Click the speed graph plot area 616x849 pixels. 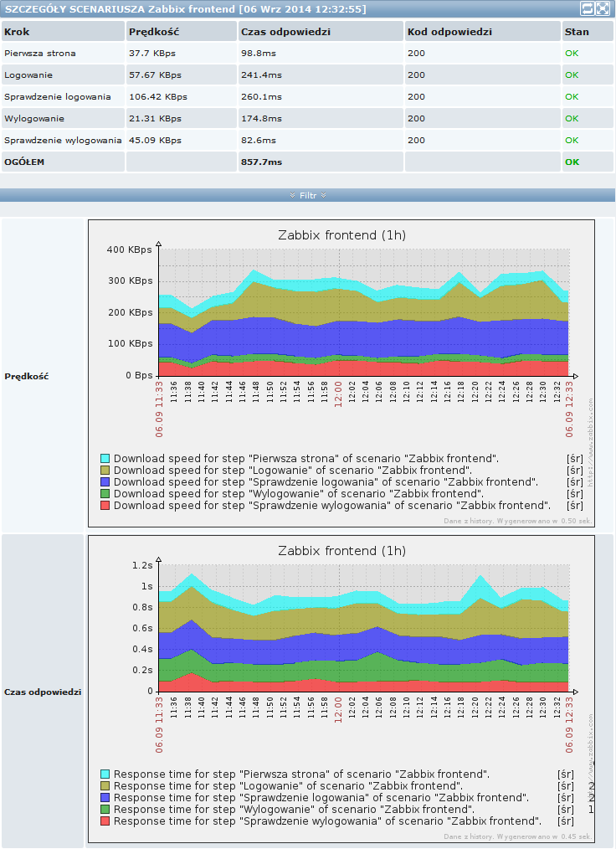[x=364, y=312]
